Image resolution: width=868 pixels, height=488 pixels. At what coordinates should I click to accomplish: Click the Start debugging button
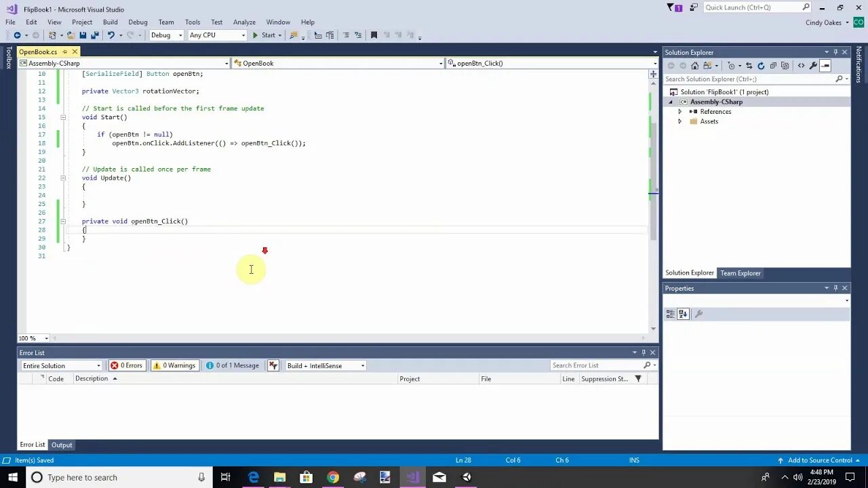click(264, 35)
